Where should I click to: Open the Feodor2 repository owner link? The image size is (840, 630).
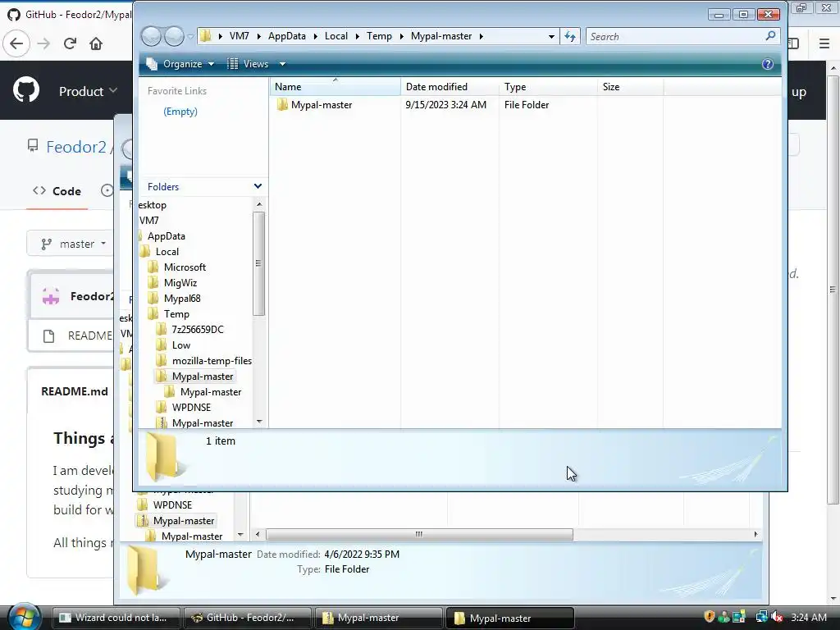pyautogui.click(x=76, y=147)
